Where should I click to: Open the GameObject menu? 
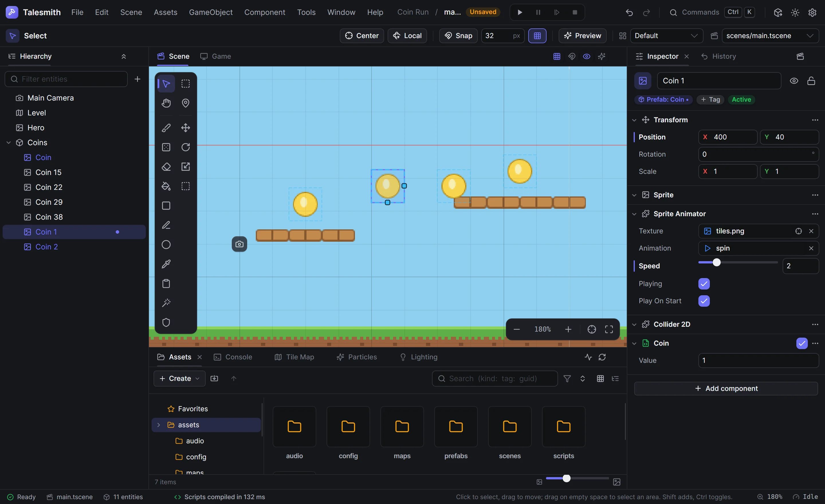[211, 12]
